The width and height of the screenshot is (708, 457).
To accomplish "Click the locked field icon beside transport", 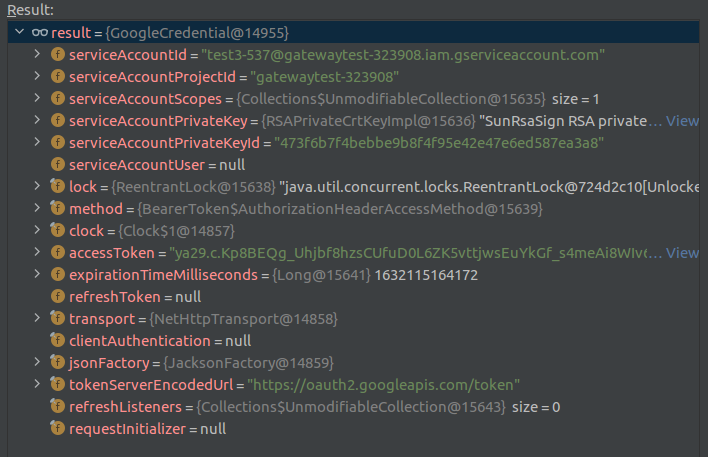I will coord(58,318).
